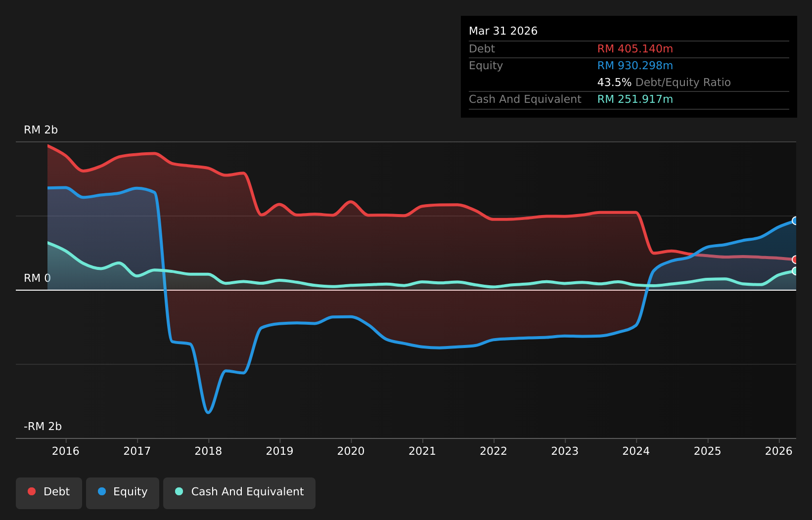812x520 pixels.
Task: Click the 2017 x-axis label
Action: point(137,451)
